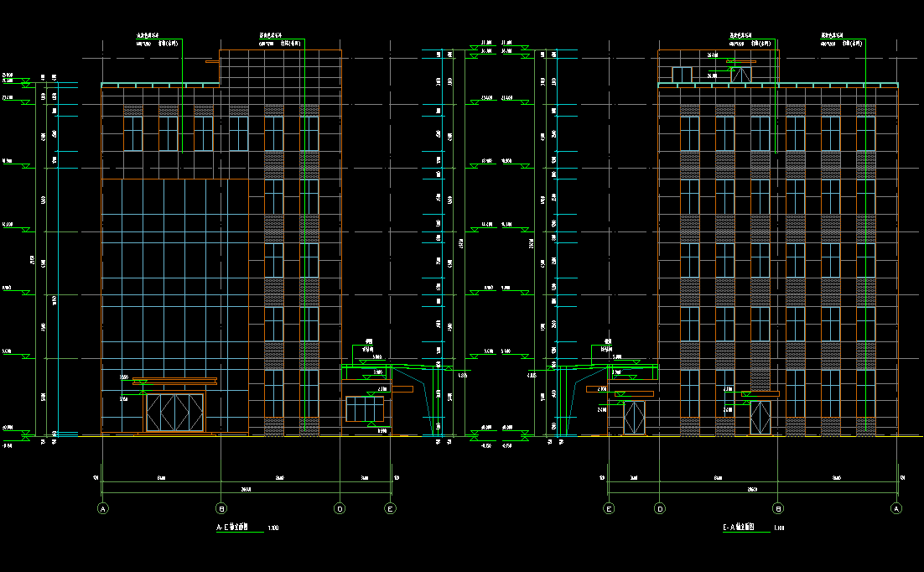Click the main entrance door in left elevation

click(x=174, y=412)
